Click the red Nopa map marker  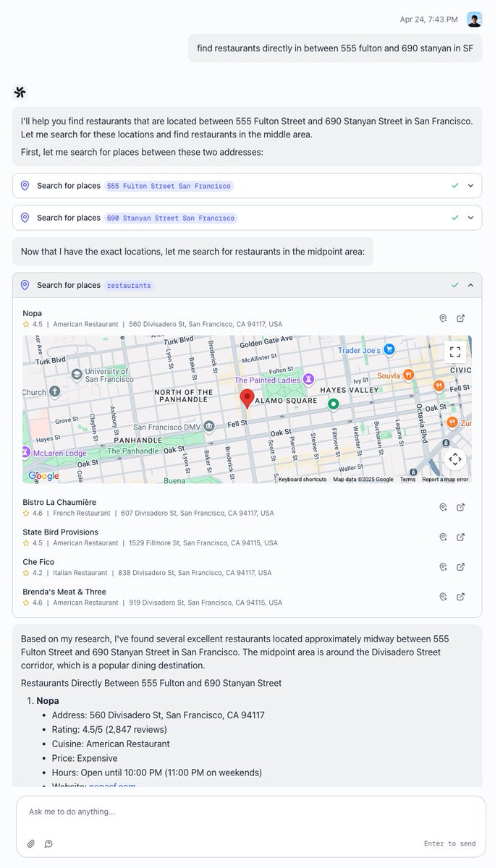click(x=247, y=399)
